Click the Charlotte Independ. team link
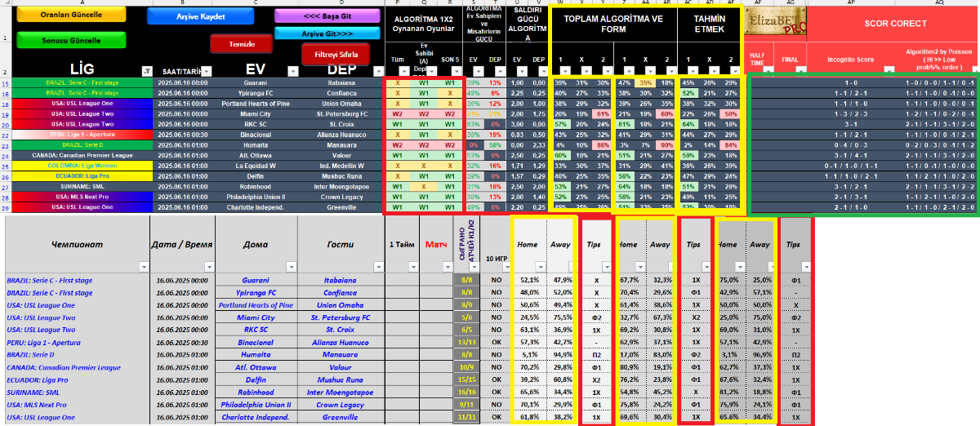Image resolution: width=980 pixels, height=426 pixels. coord(255,417)
